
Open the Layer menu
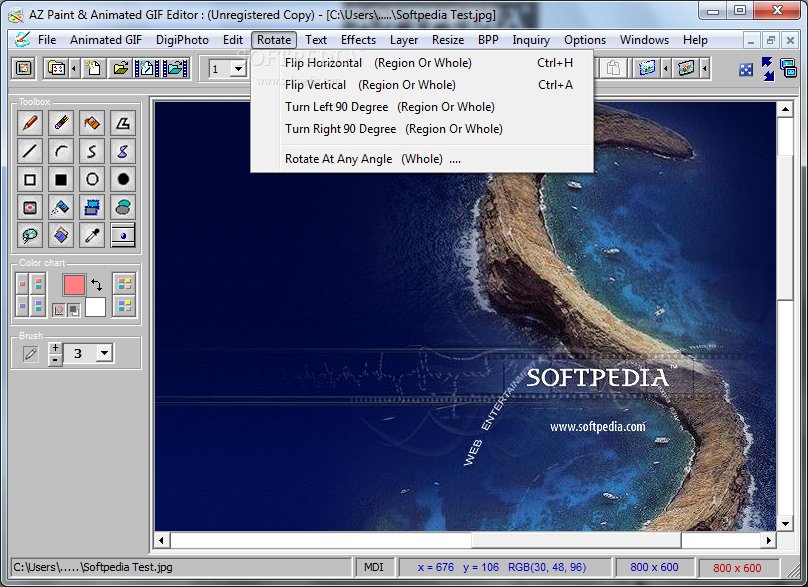403,40
